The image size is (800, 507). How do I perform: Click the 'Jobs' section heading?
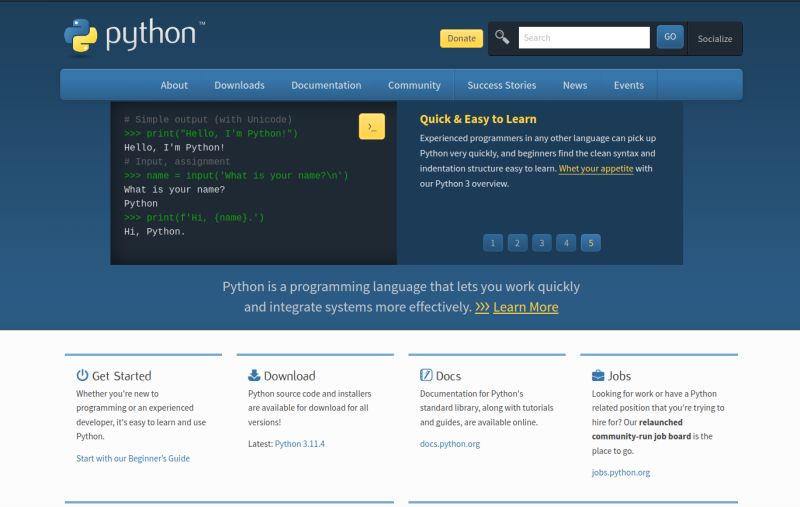(619, 376)
